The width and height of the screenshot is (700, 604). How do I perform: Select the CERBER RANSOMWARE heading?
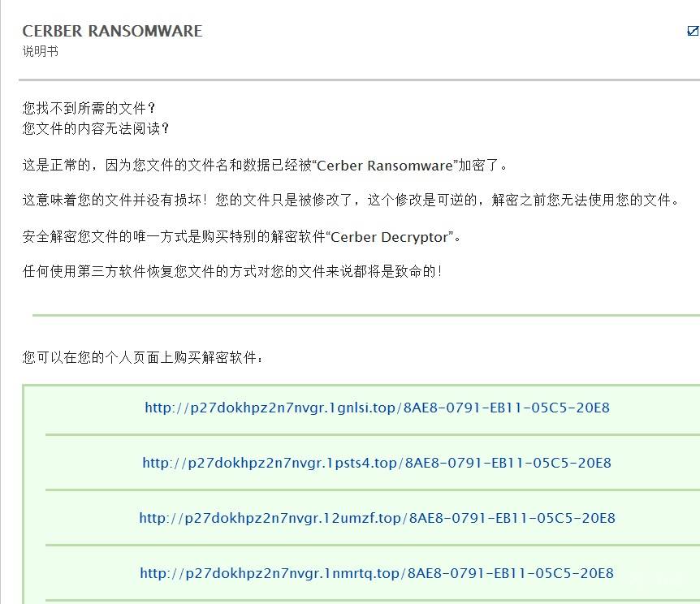pyautogui.click(x=113, y=31)
